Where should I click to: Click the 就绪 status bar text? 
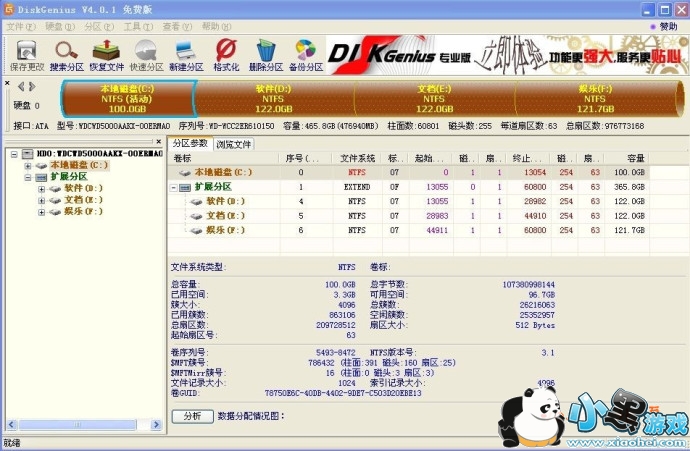12,443
